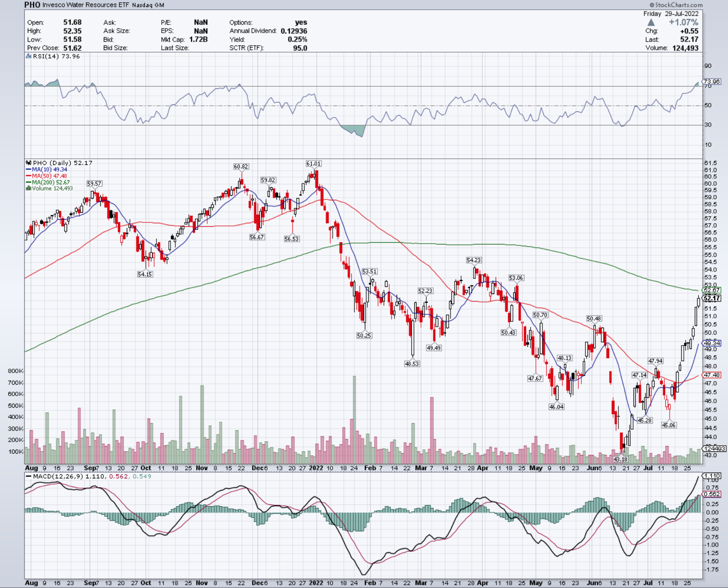Click the header Volume value 124,493
Image resolution: width=728 pixels, height=588 pixels.
pos(686,48)
